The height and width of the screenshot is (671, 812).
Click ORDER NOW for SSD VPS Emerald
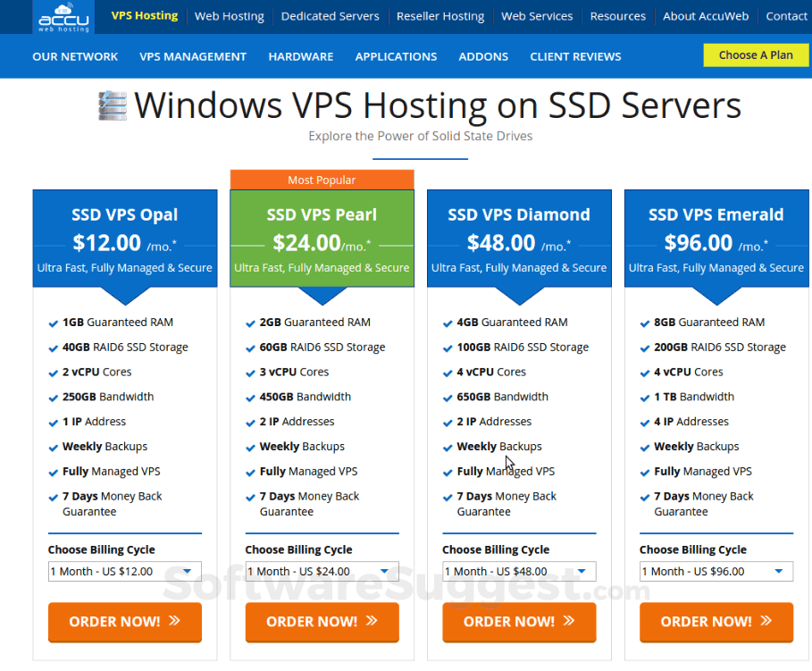[x=716, y=623]
